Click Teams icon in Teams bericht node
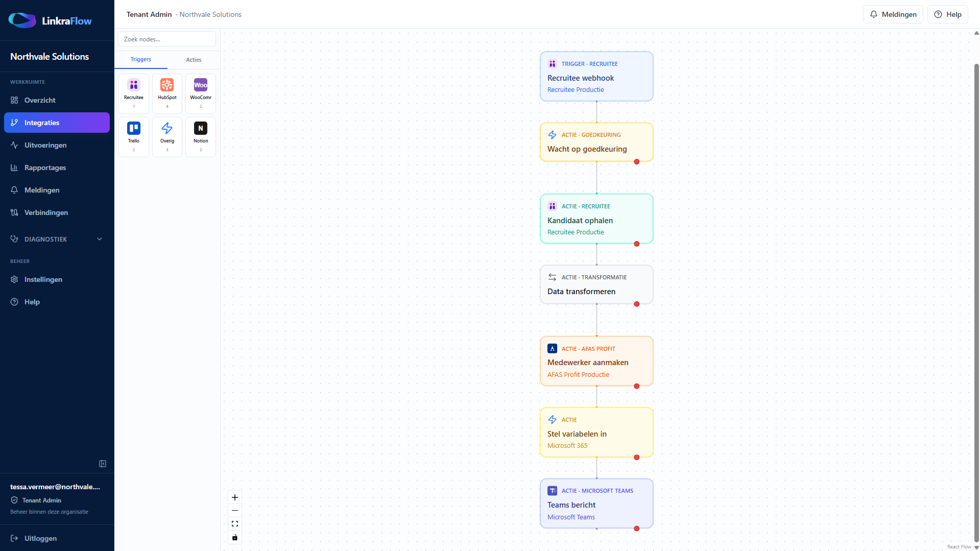This screenshot has height=551, width=980. (552, 491)
